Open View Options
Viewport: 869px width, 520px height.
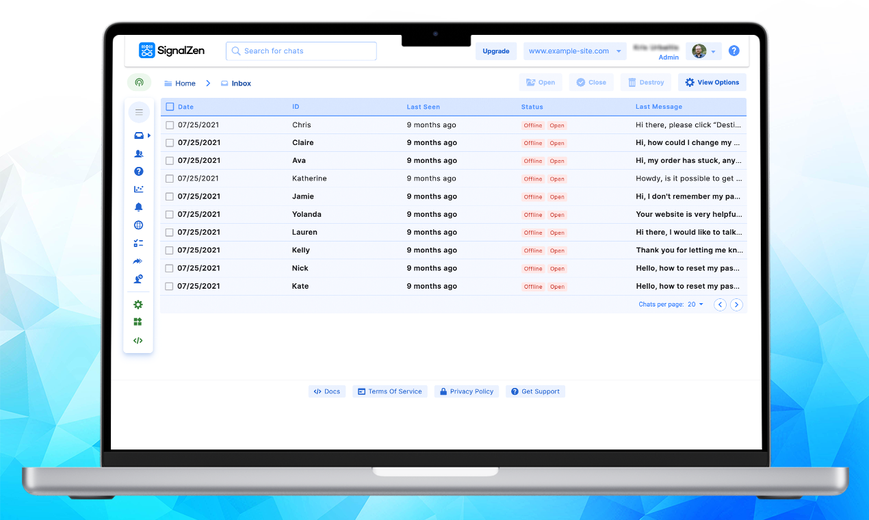[x=712, y=82]
